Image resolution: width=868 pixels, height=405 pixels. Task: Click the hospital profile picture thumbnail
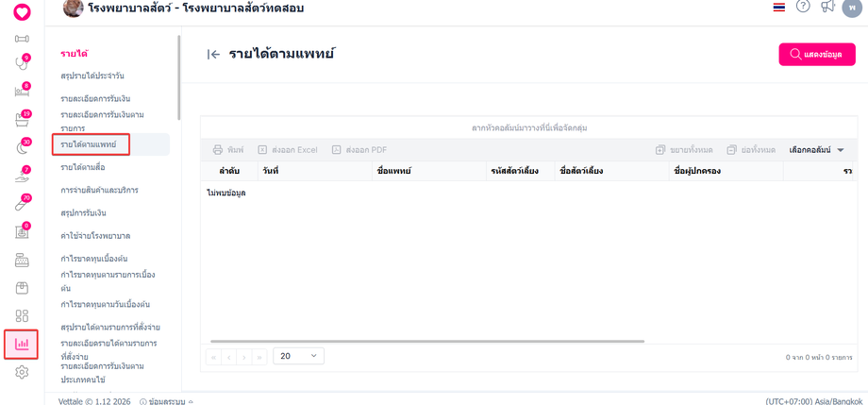coord(73,8)
